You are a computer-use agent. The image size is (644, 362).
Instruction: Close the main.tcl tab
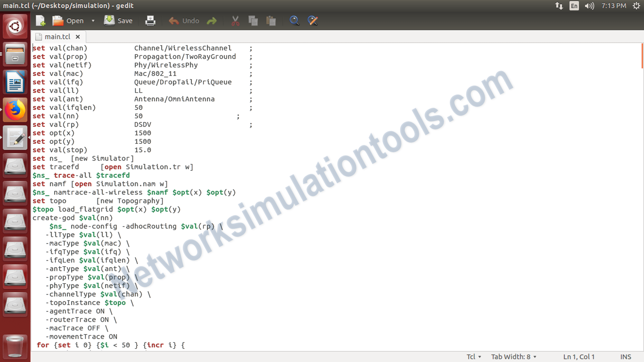78,36
